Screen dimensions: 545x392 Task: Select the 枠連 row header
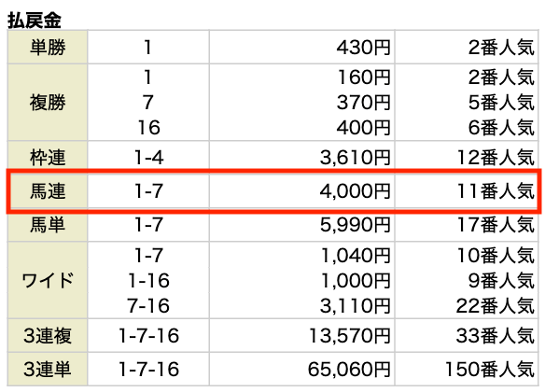tap(48, 158)
